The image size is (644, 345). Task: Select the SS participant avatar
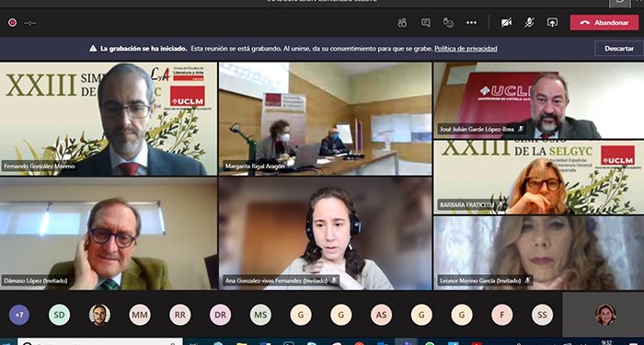click(542, 315)
